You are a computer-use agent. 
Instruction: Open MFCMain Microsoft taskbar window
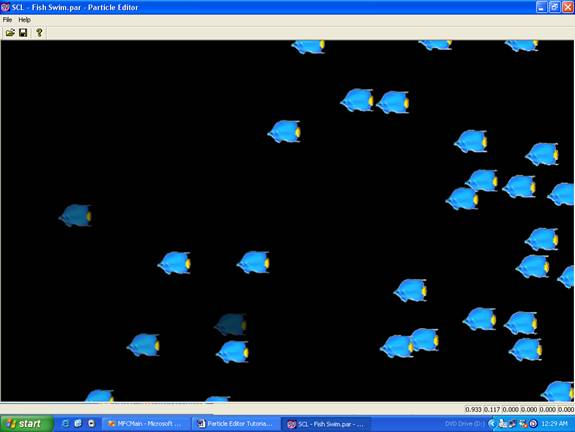145,424
